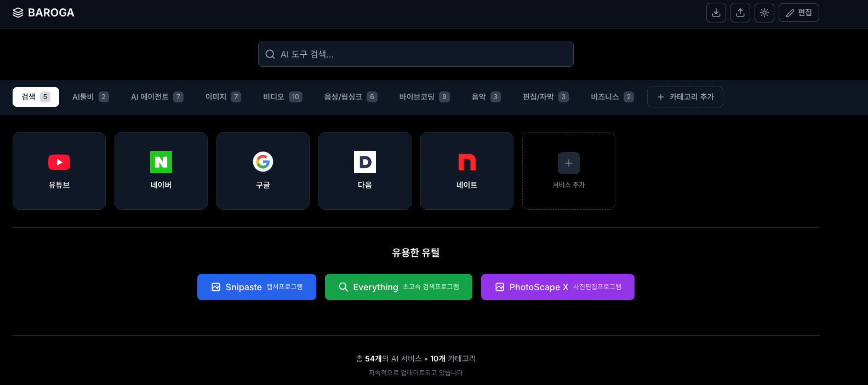The image size is (868, 385).
Task: Open the PhotoScape X 사진편집프로그램 button
Action: (558, 287)
